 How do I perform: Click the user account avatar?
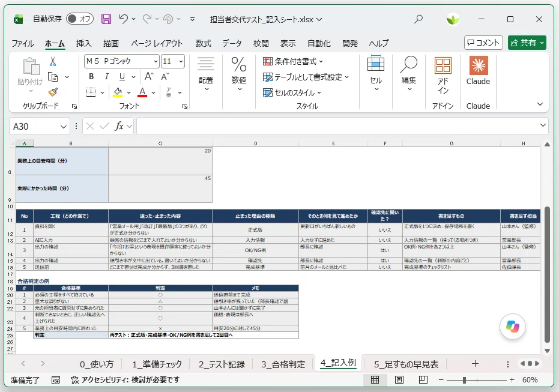tap(452, 19)
